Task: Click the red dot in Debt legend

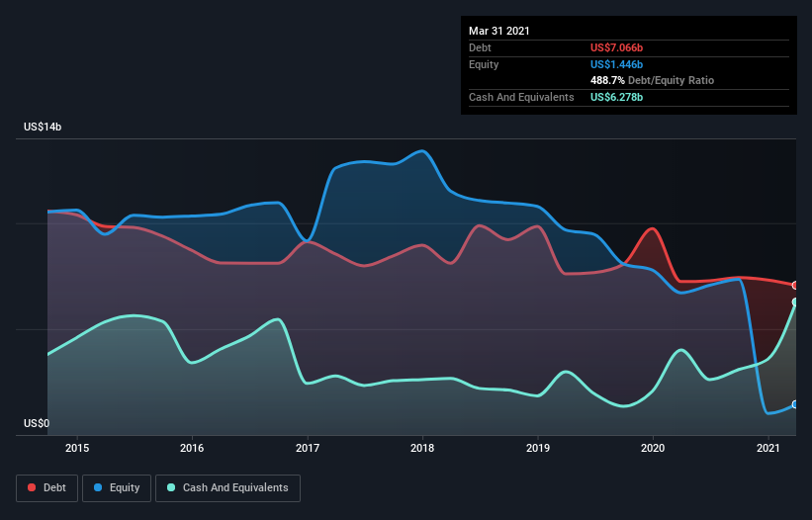Action: point(33,488)
